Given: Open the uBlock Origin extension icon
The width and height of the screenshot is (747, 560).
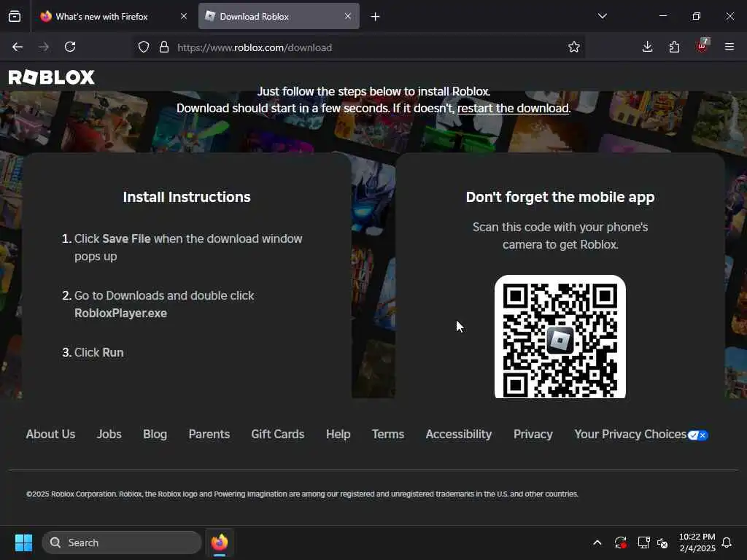Looking at the screenshot, I should 703,46.
